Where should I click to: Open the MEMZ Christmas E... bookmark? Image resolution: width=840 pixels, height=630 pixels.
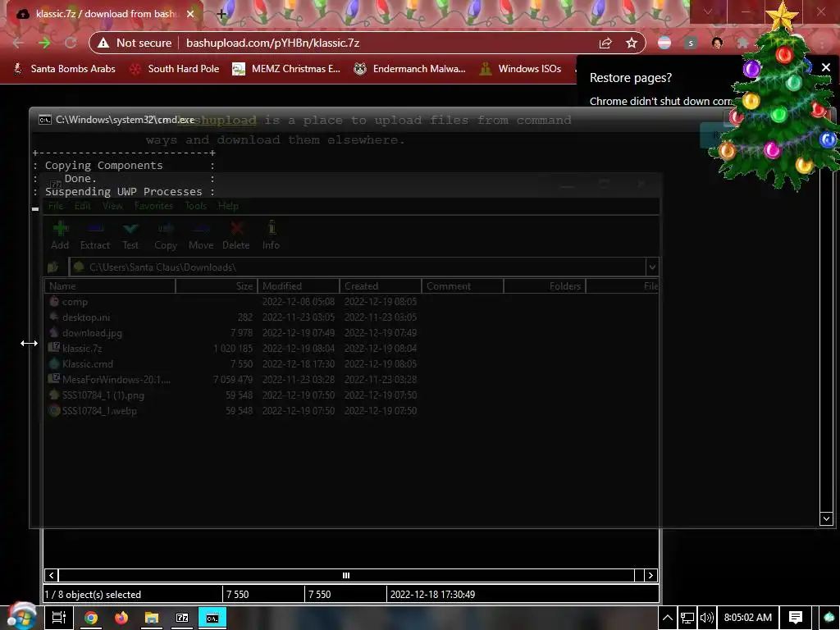click(x=286, y=69)
